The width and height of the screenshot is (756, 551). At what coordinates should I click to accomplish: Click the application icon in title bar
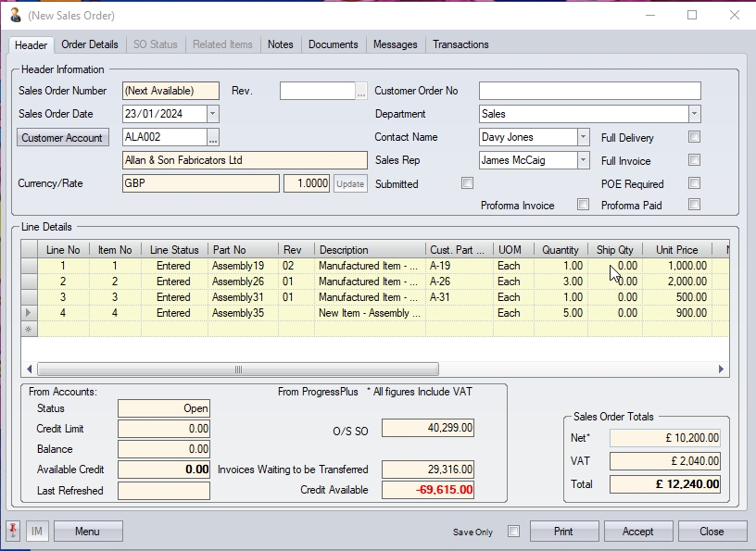pyautogui.click(x=15, y=15)
